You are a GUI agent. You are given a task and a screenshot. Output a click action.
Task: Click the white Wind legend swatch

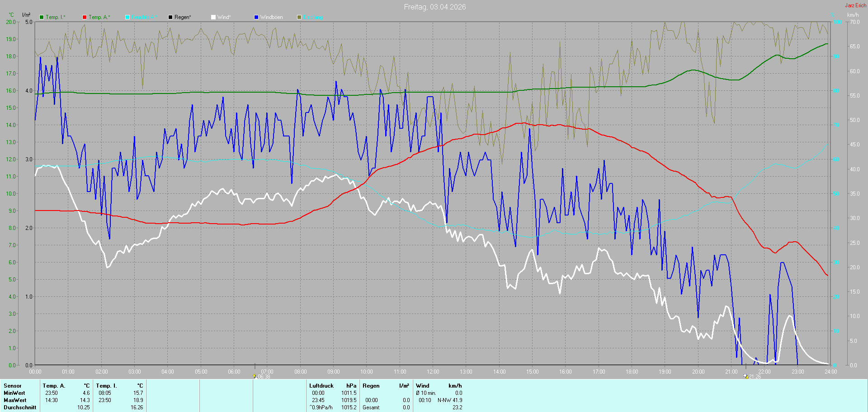click(213, 17)
